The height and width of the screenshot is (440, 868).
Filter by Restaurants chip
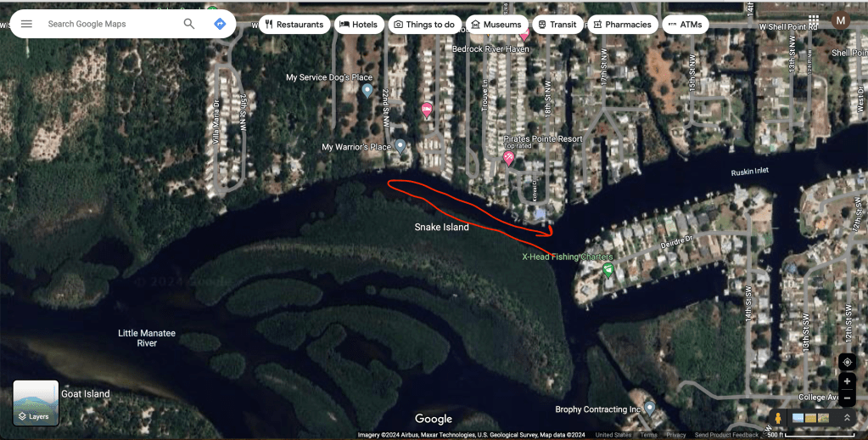click(x=294, y=25)
